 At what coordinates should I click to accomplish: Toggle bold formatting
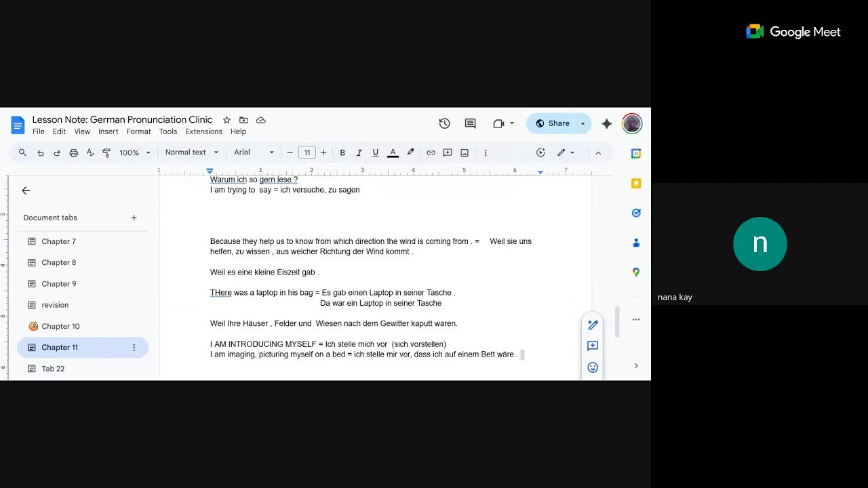(x=342, y=152)
